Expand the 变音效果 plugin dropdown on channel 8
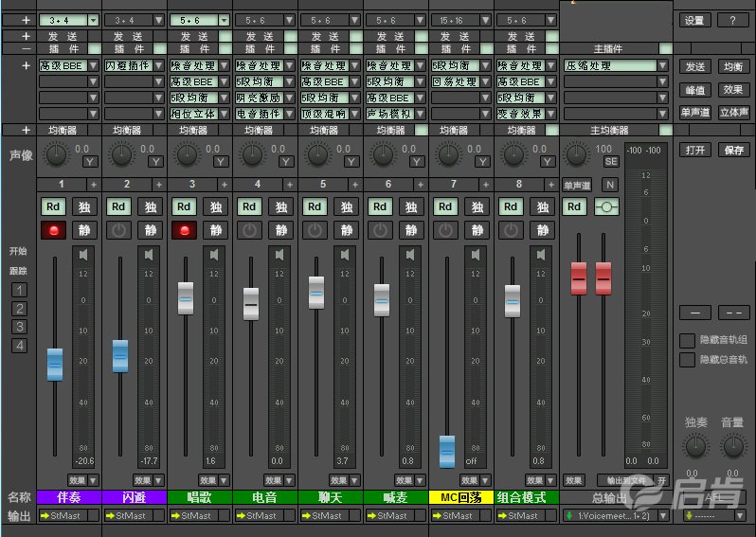This screenshot has width=756, height=537. click(551, 115)
